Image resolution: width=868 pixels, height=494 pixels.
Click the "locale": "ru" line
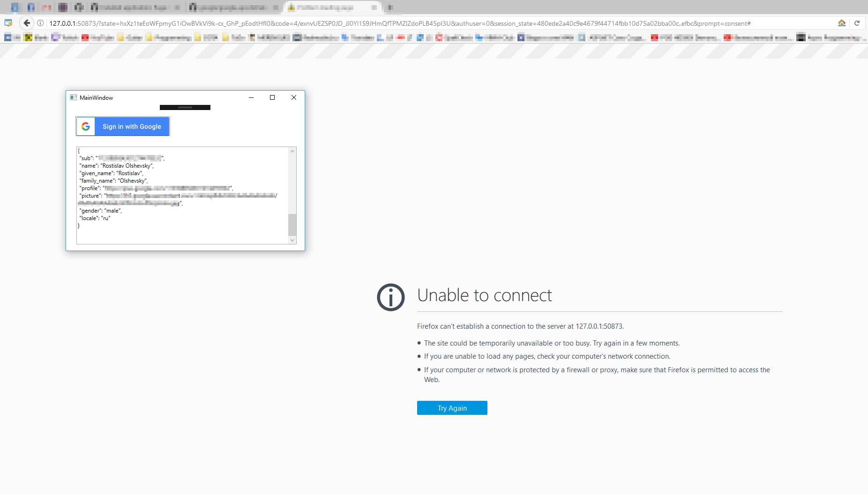[x=95, y=218]
